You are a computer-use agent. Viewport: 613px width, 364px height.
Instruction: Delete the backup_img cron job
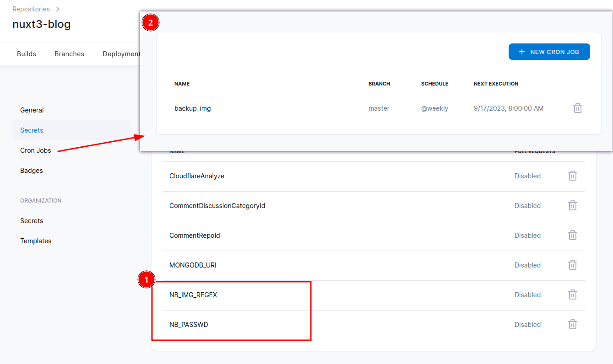[x=577, y=108]
